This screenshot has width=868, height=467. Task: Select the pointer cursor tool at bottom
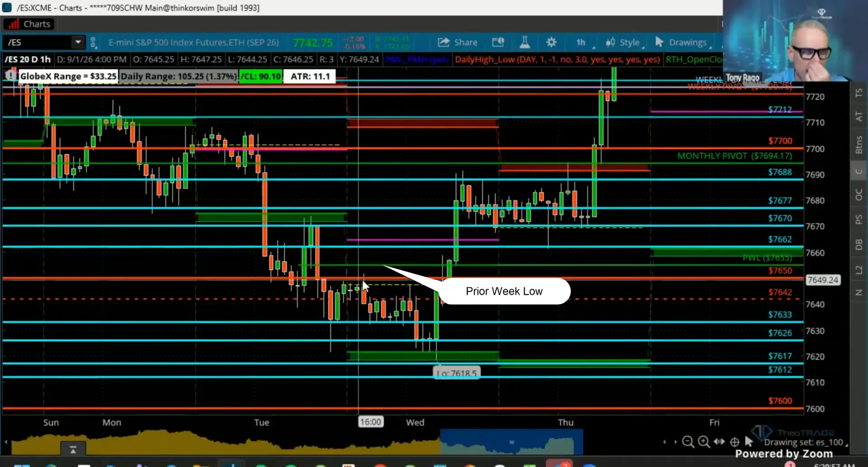(749, 441)
